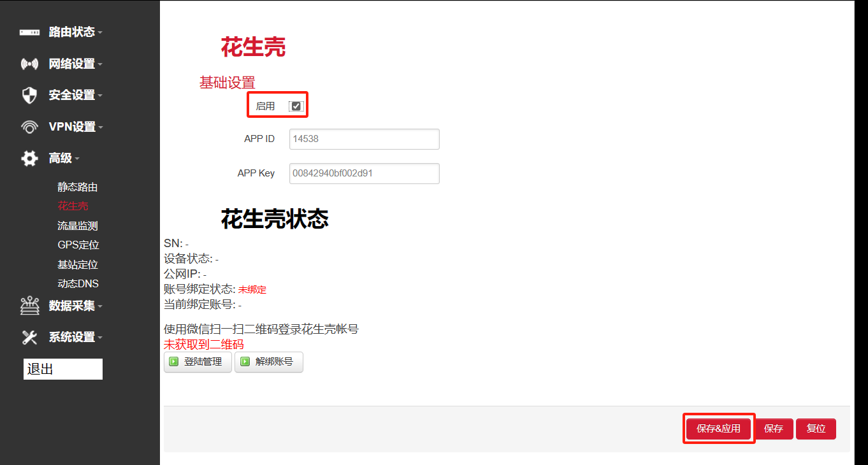Click the 高级 gear icon
Screen dimensions: 868x465
pyautogui.click(x=29, y=158)
